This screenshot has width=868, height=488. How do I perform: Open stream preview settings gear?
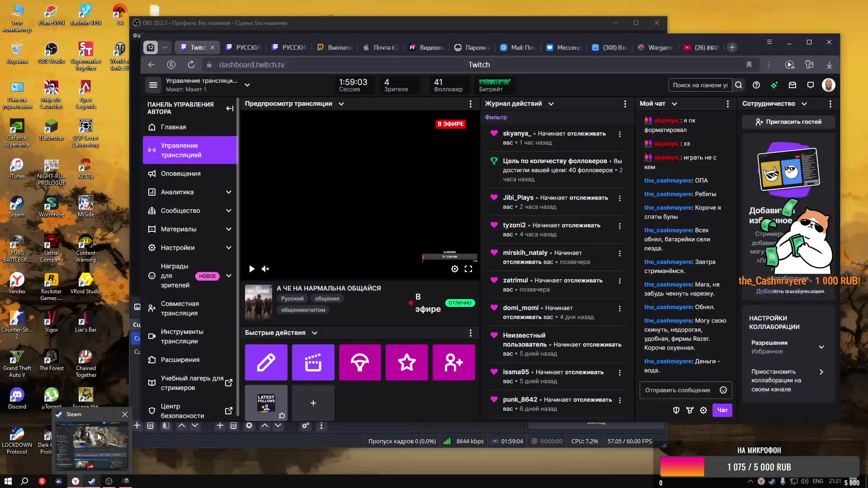coord(455,269)
